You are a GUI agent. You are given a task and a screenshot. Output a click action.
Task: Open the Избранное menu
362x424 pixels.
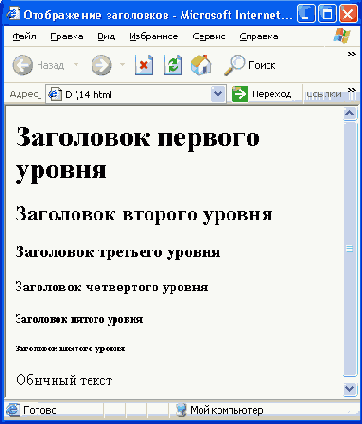pos(154,36)
